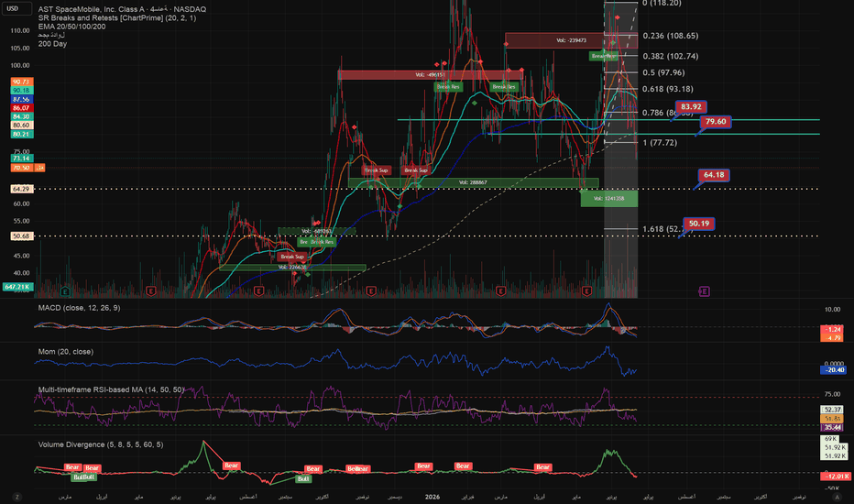Click the 0.382 (102.74) Fibonacci level label
Viewport: 854px width, 504px height.
pyautogui.click(x=670, y=56)
